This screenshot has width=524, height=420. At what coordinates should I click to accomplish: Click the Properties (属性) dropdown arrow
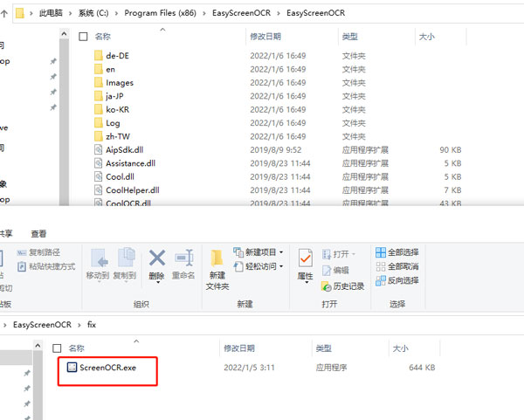[306, 283]
